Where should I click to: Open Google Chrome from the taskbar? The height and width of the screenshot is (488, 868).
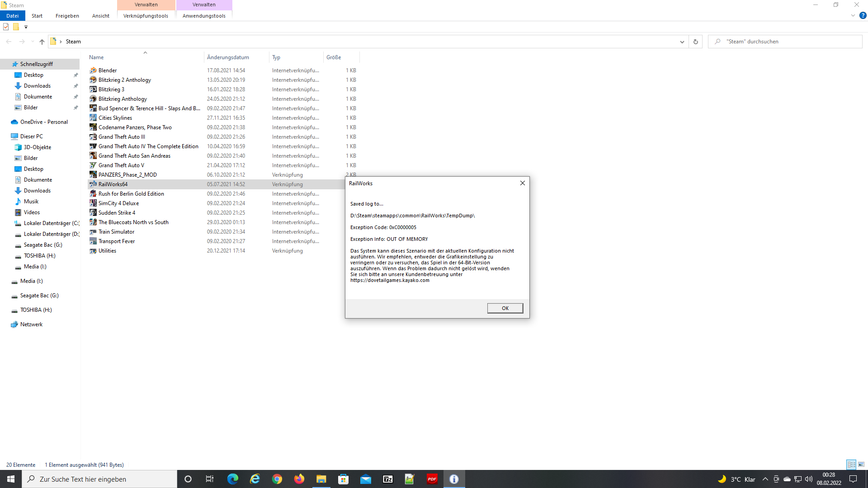tap(277, 479)
